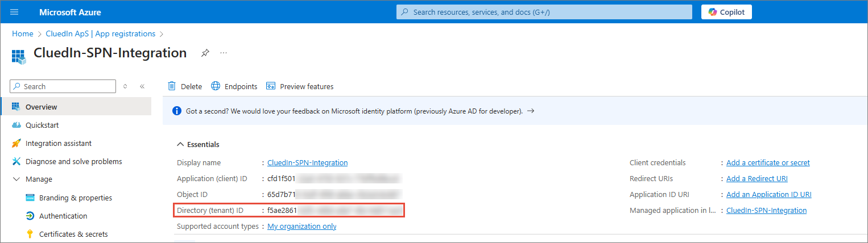Open Certificates & secrets

point(73,234)
